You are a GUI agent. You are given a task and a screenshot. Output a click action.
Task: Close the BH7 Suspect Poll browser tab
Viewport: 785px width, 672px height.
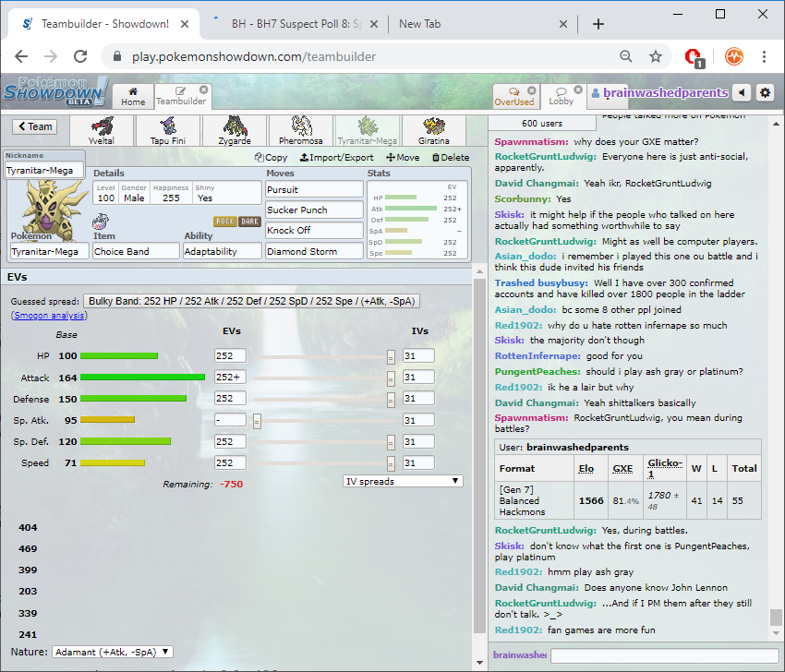point(373,24)
